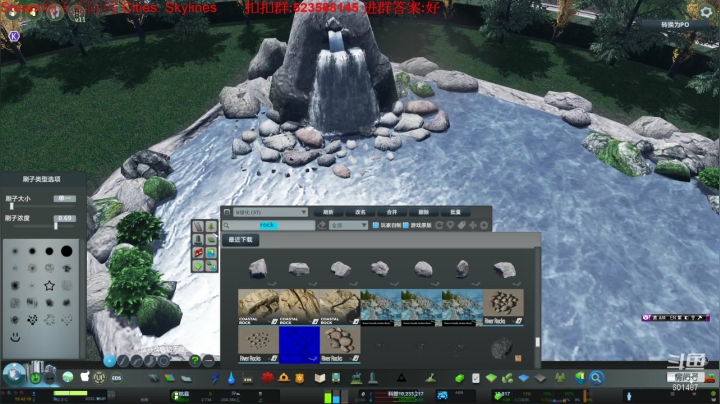Select the star brush shape
This screenshot has height=404, width=720.
49,286
